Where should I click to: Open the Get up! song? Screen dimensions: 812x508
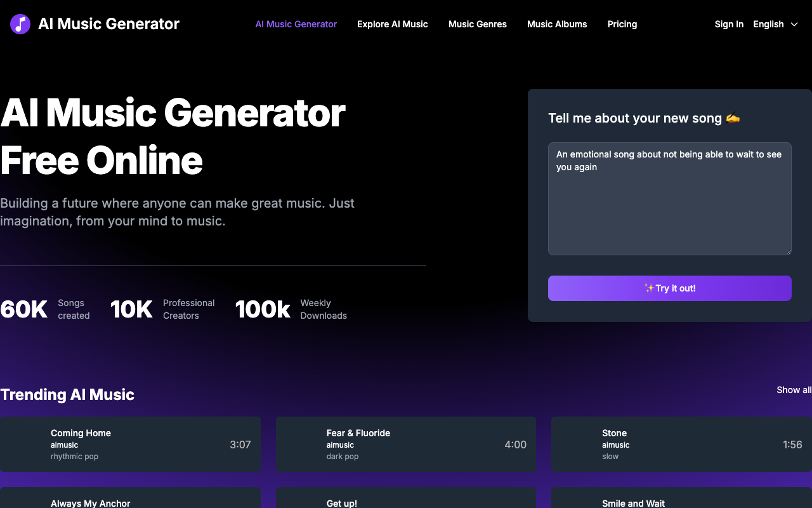[x=342, y=503]
